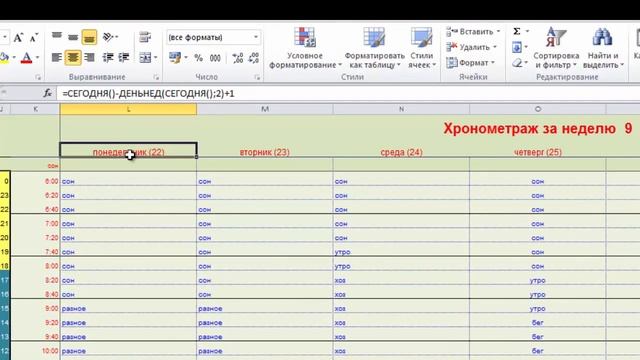Select the 10:00 time cell
The height and width of the screenshot is (360, 640).
(36, 351)
